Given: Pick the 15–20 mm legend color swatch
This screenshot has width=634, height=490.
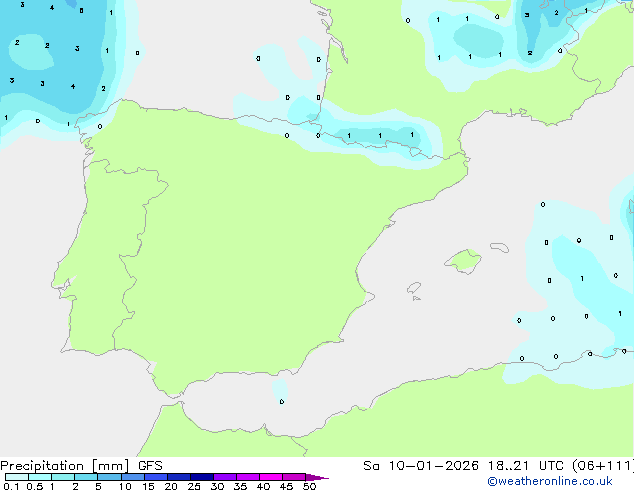Looking at the screenshot, I should (x=156, y=477).
